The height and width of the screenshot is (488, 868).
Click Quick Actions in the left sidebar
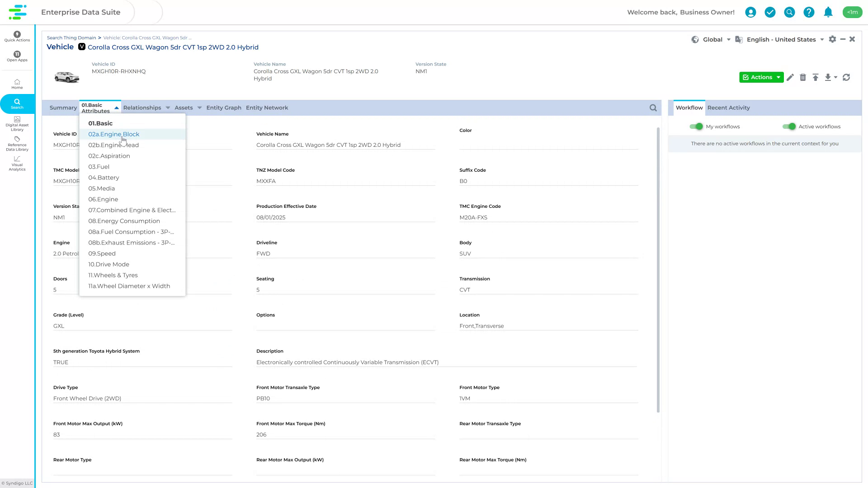click(17, 37)
